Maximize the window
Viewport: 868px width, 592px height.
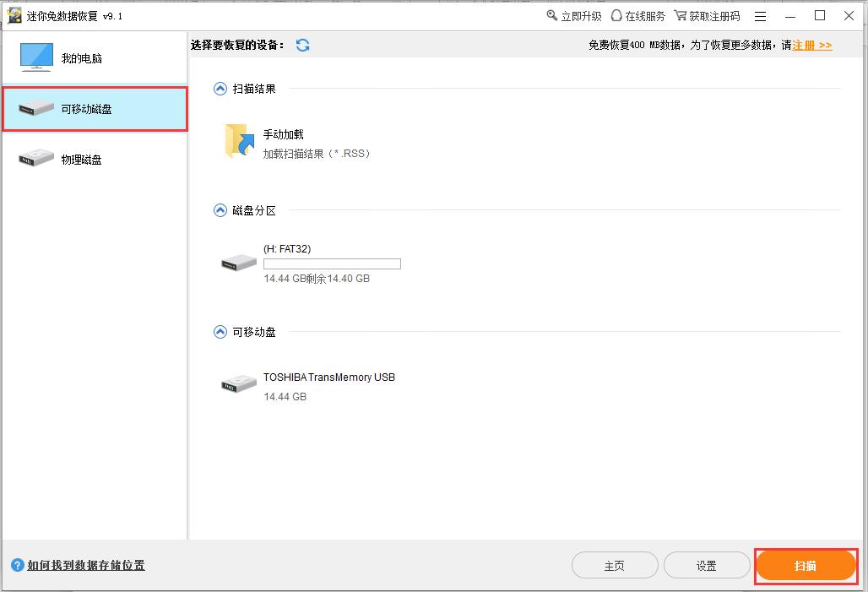tap(820, 16)
